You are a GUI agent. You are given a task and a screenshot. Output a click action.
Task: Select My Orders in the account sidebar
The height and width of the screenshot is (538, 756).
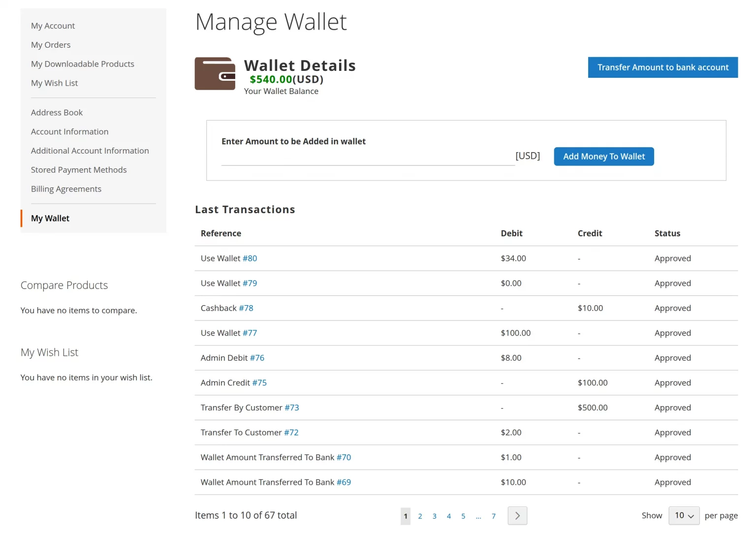coord(51,45)
